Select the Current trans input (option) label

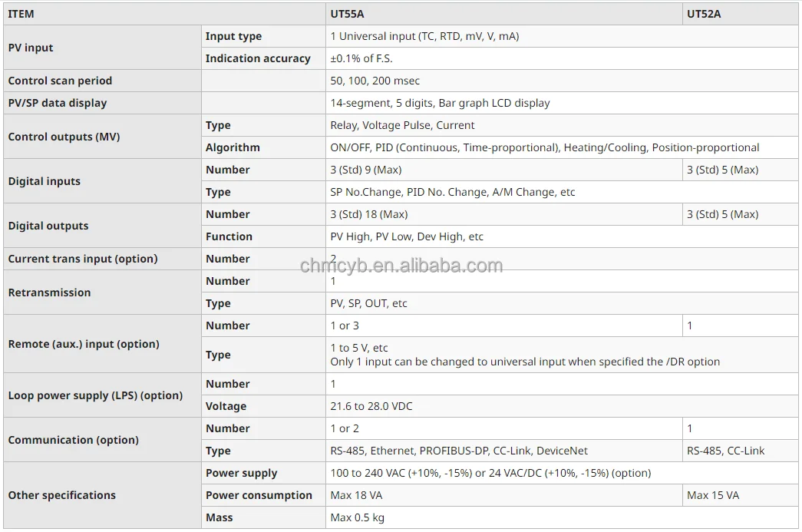pyautogui.click(x=83, y=259)
